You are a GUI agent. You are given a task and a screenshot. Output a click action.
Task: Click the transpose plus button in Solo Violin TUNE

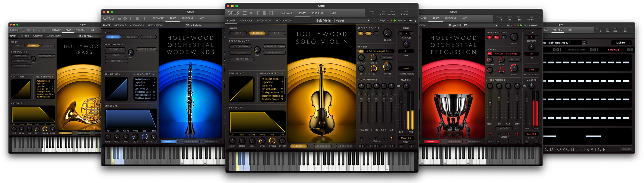411,33
